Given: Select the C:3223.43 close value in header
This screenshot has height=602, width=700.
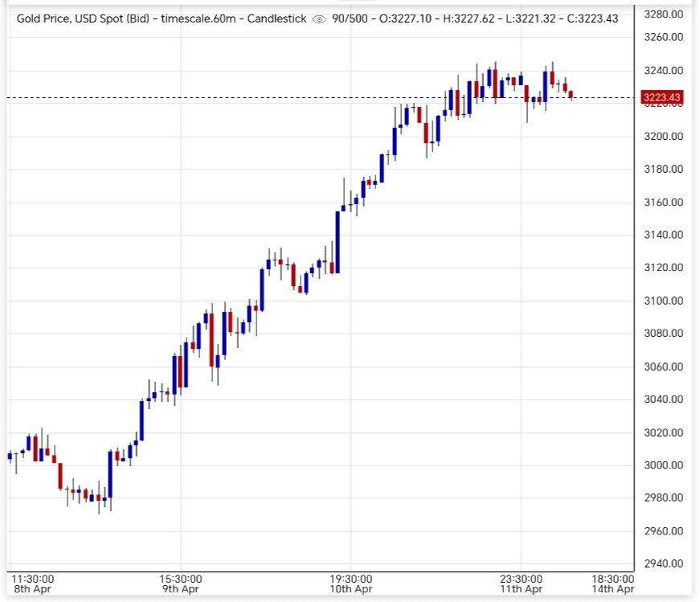Looking at the screenshot, I should [594, 18].
